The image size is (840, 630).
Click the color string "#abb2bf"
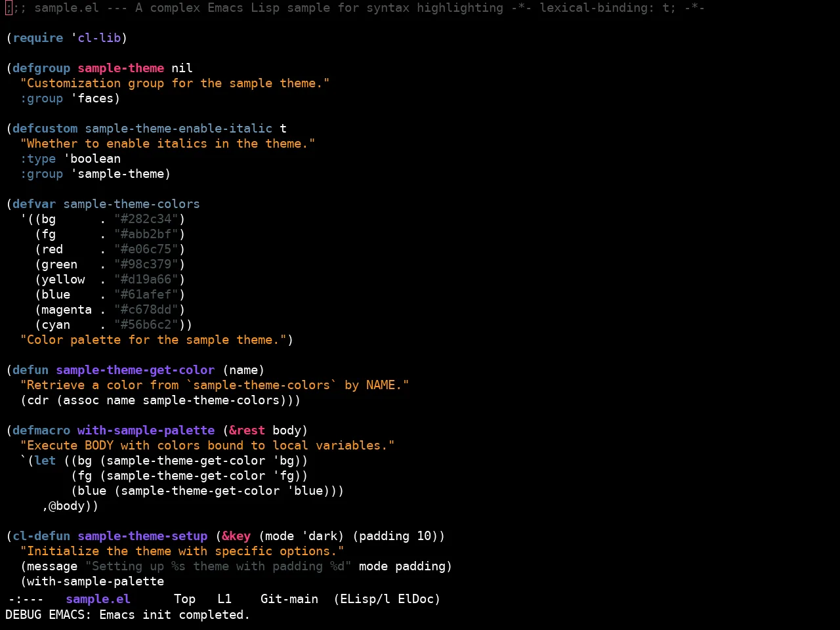(x=146, y=234)
